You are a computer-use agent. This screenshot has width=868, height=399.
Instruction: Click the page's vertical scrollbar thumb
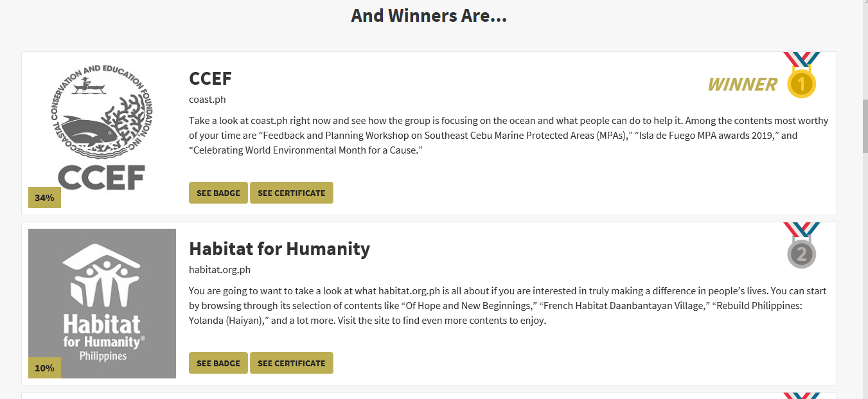tap(864, 125)
